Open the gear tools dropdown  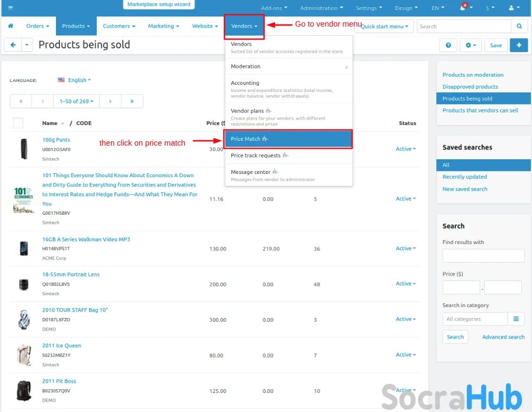471,45
